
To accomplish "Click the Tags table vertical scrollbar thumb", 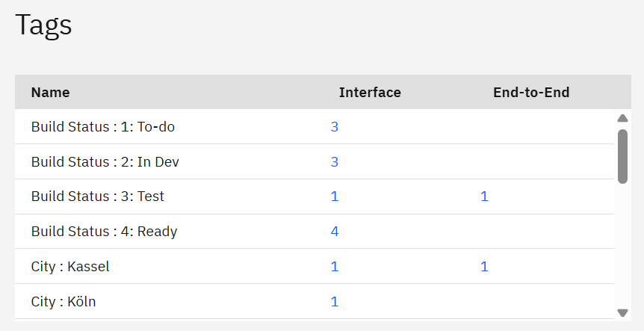I will point(622,156).
